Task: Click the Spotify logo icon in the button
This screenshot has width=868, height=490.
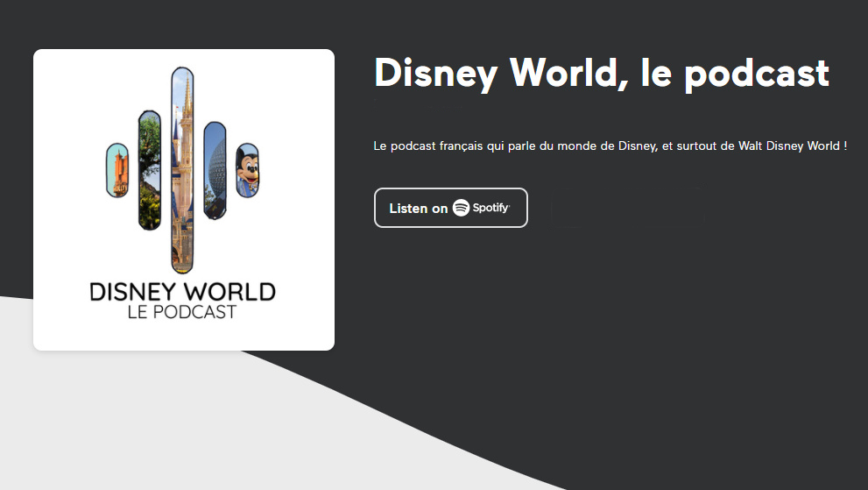Action: tap(461, 208)
